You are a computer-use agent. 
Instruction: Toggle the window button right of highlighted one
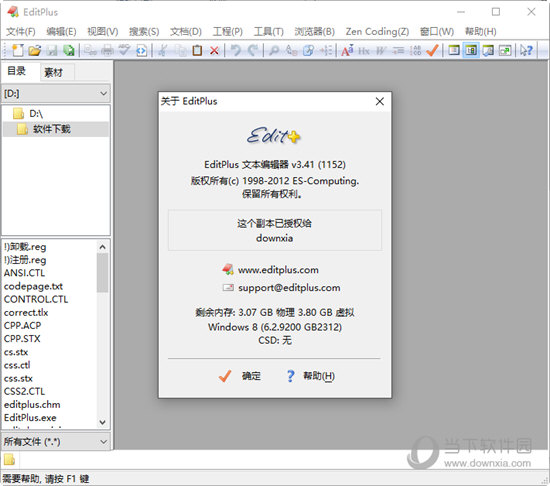pyautogui.click(x=488, y=50)
